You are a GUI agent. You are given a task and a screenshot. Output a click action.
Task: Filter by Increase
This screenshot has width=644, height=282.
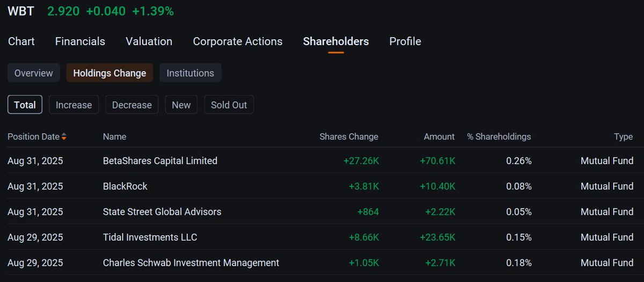click(x=74, y=105)
